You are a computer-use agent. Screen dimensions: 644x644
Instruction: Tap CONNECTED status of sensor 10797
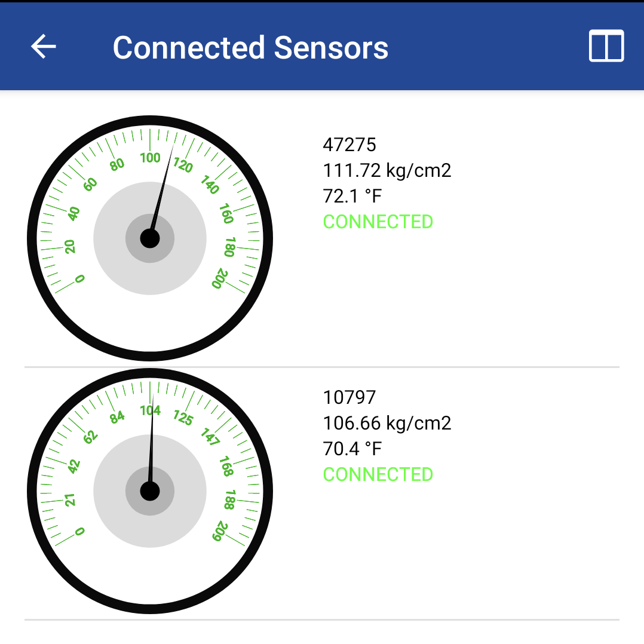tap(378, 474)
